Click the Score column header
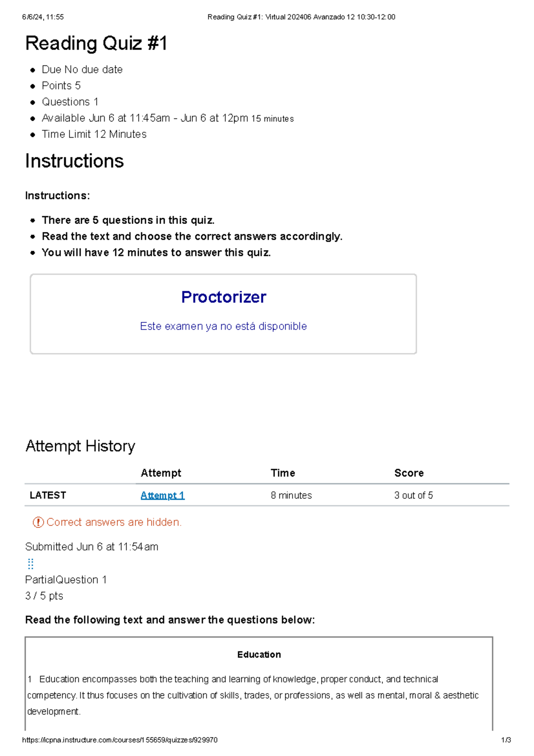Screen dimensions: 534x756 point(409,473)
